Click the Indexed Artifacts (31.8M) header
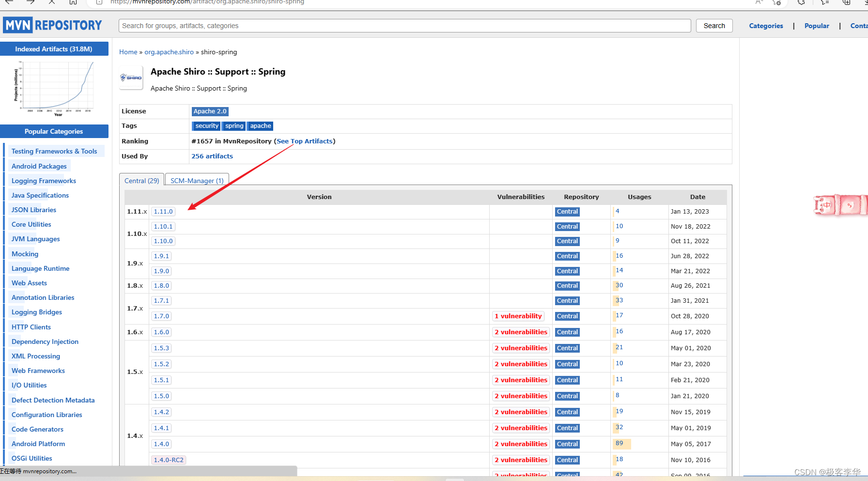 click(54, 49)
